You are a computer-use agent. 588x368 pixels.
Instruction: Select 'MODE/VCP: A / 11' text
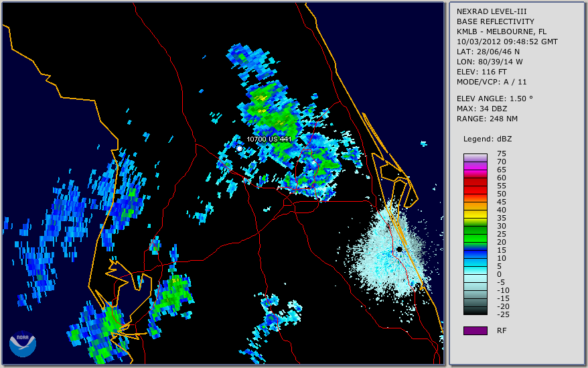[x=492, y=82]
